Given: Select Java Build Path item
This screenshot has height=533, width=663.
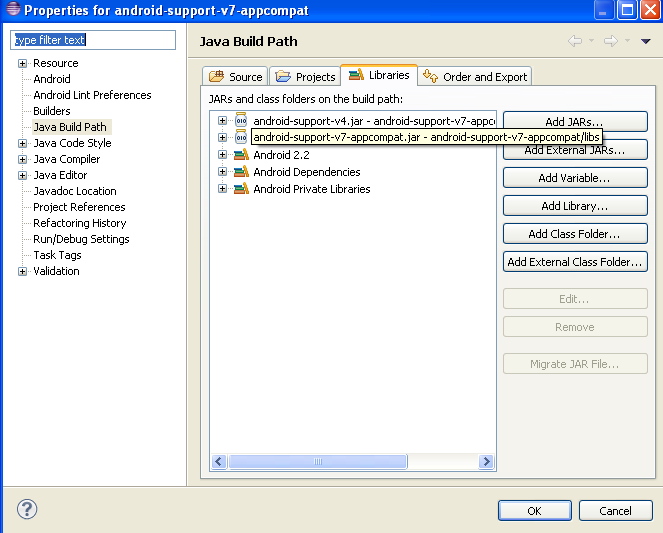Looking at the screenshot, I should [x=70, y=127].
